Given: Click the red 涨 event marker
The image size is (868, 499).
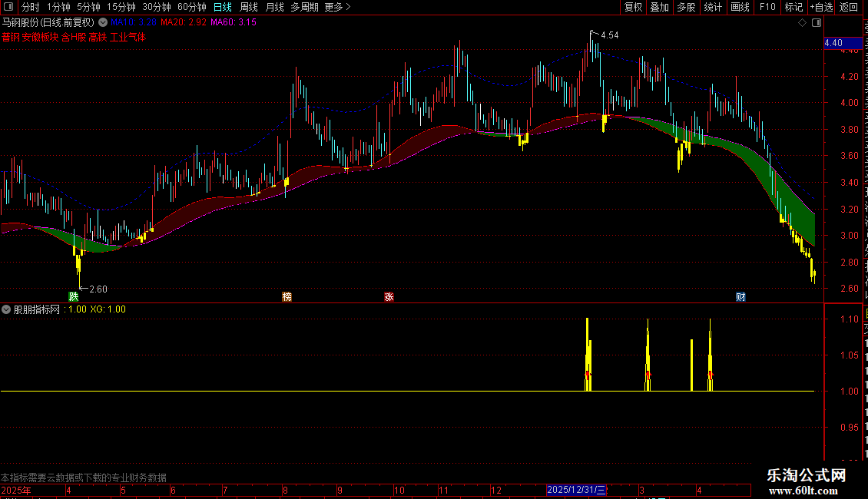Looking at the screenshot, I should [389, 296].
